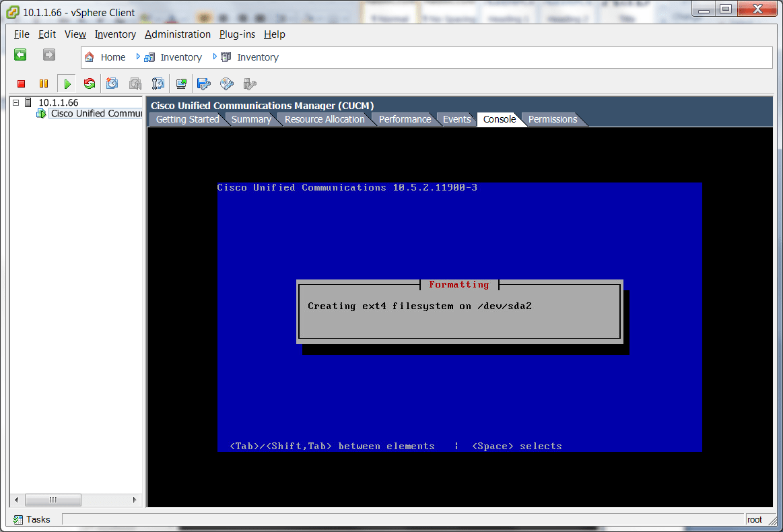This screenshot has height=532, width=783.
Task: Revert to current snapshot using toolbar icon
Action: coord(135,84)
